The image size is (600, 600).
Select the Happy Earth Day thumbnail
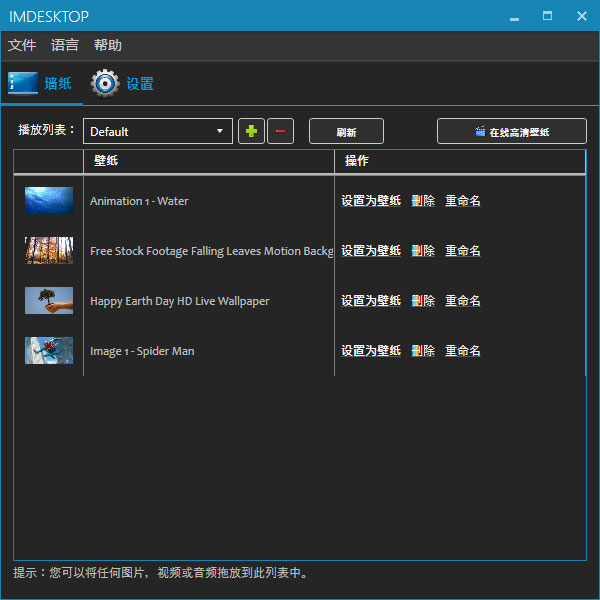(49, 300)
